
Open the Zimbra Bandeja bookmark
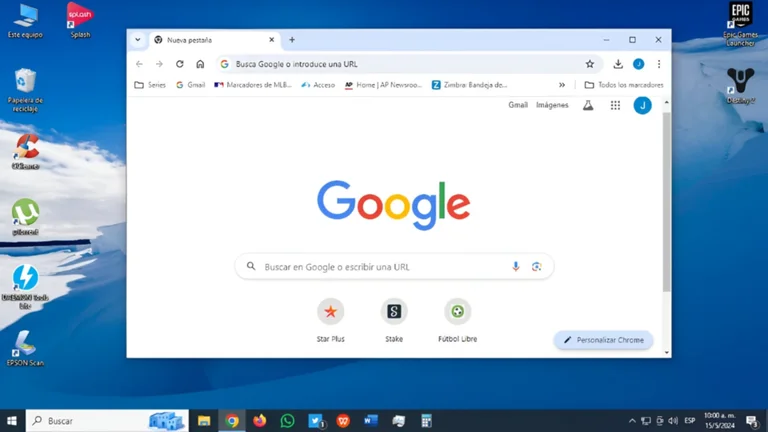pos(469,85)
